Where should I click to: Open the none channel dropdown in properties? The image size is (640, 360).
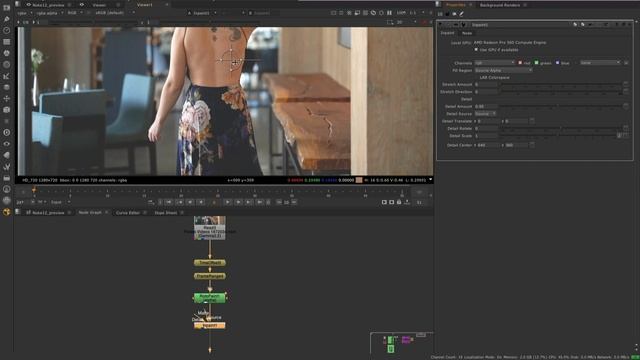tap(600, 63)
